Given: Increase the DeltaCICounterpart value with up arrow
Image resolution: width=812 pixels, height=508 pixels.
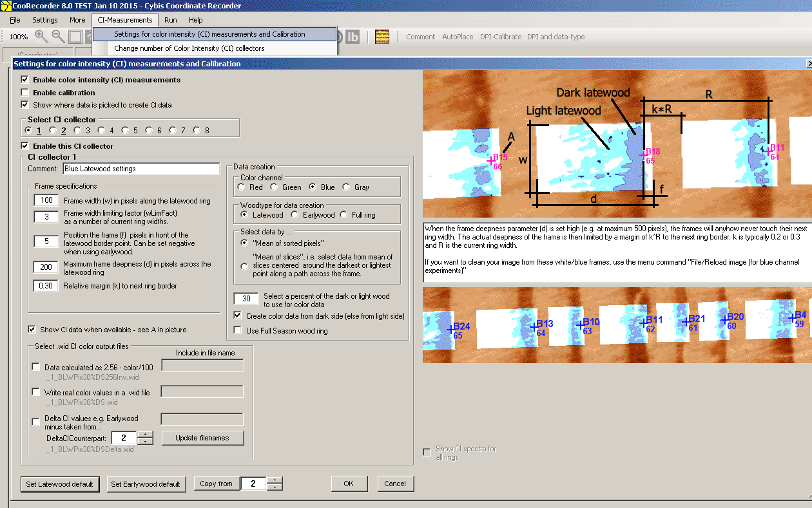Looking at the screenshot, I should [146, 435].
